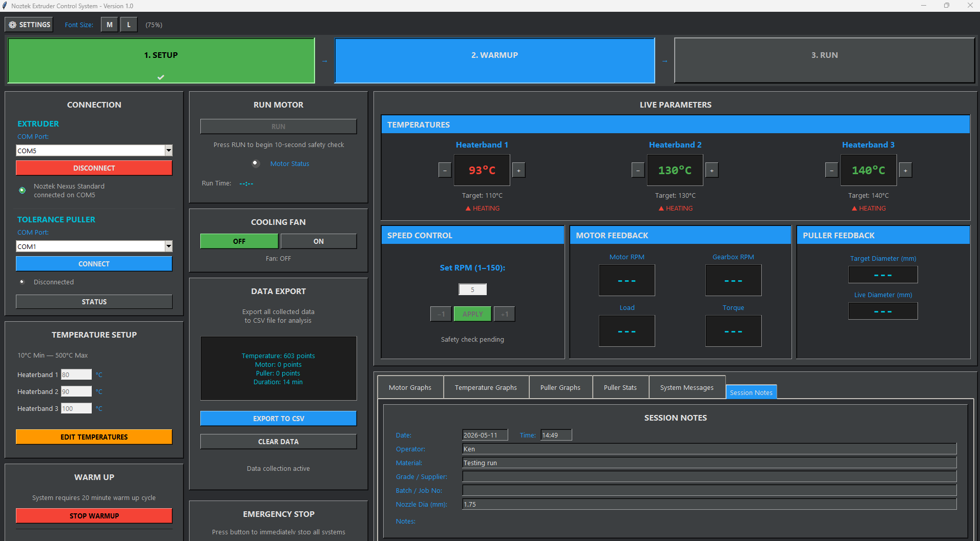Go to the 2. WARMUP step
Screen dimensions: 980x541
click(x=494, y=60)
